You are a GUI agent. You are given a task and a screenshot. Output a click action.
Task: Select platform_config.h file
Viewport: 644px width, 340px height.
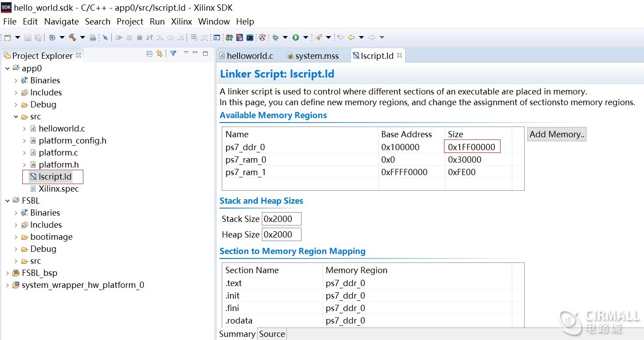coord(72,141)
